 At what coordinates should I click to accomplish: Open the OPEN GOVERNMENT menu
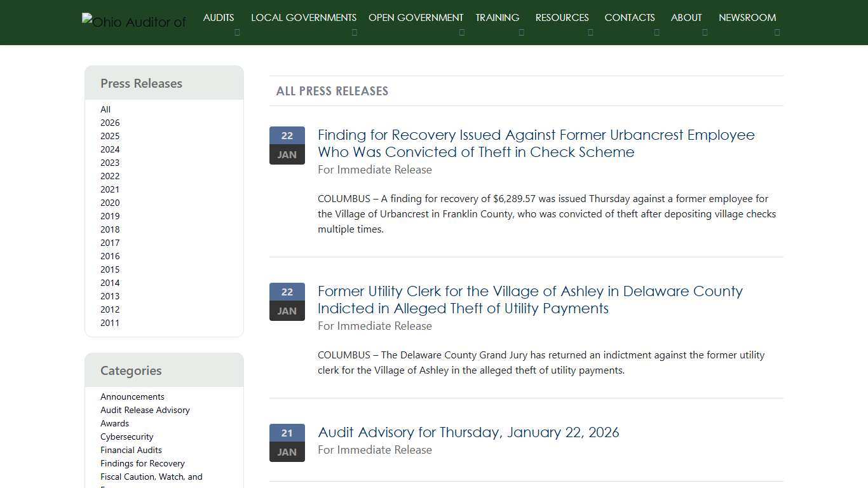[x=416, y=17]
